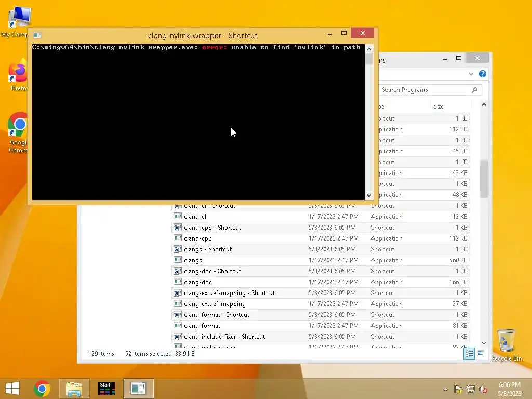The width and height of the screenshot is (532, 399).
Task: Switch to the console app taskbar button
Action: [138, 389]
